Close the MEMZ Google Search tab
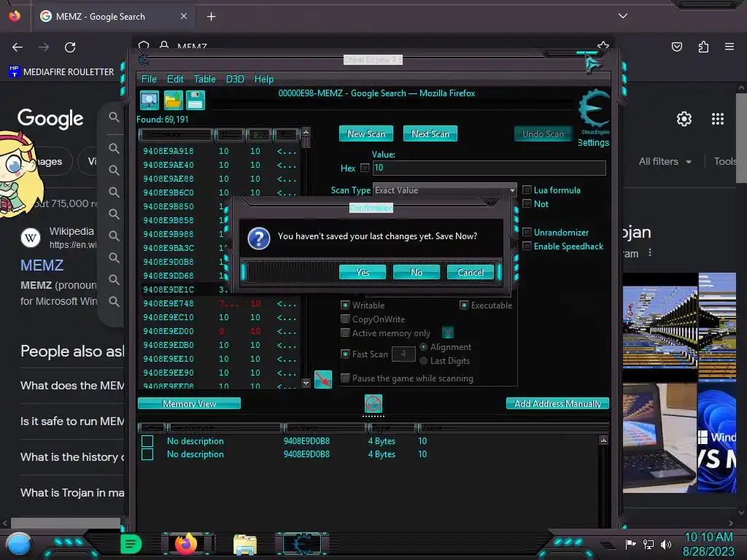Viewport: 747px width, 560px height. click(183, 16)
